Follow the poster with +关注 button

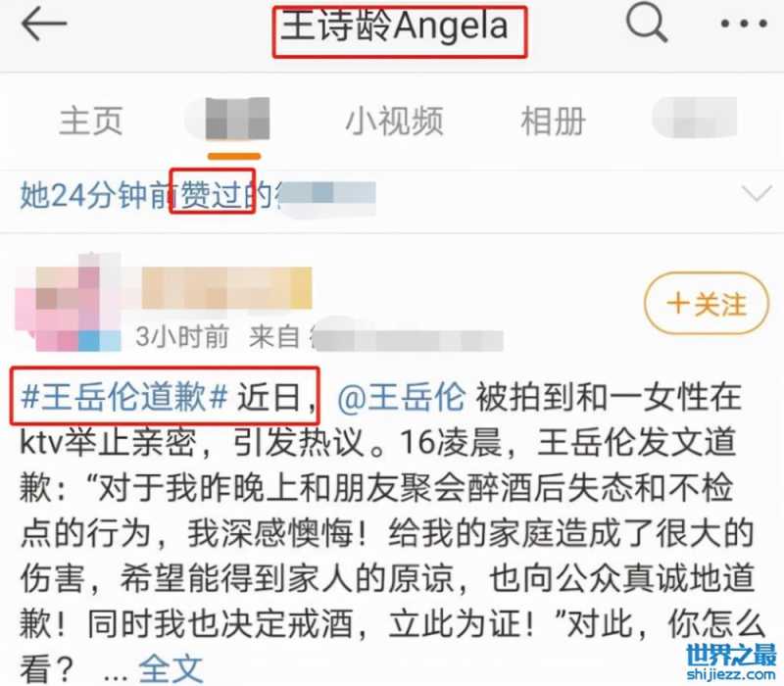point(706,303)
